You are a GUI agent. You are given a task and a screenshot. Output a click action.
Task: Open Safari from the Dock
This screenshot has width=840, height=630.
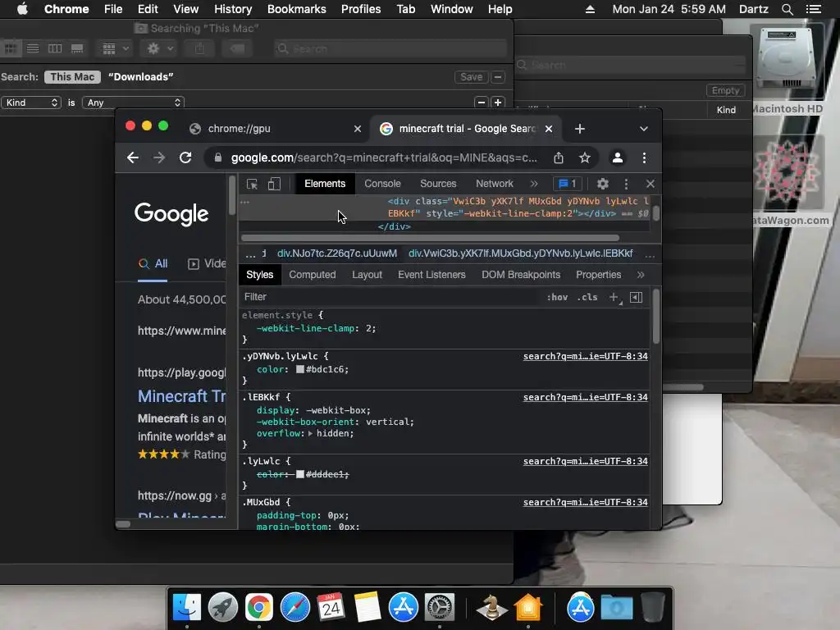[x=295, y=608]
